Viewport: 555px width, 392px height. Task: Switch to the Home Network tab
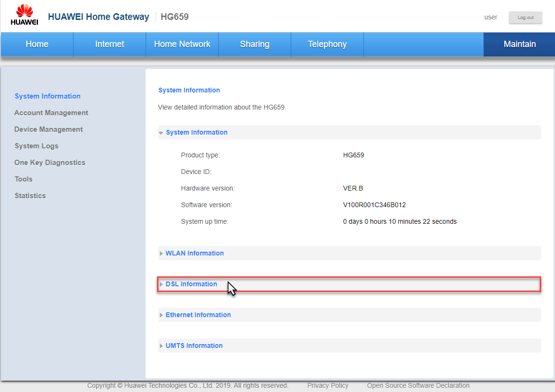coord(182,44)
